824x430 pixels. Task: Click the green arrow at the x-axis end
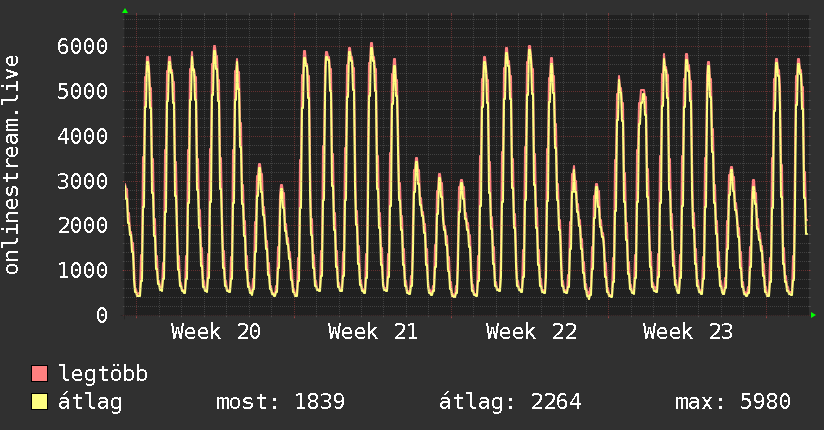(x=813, y=315)
